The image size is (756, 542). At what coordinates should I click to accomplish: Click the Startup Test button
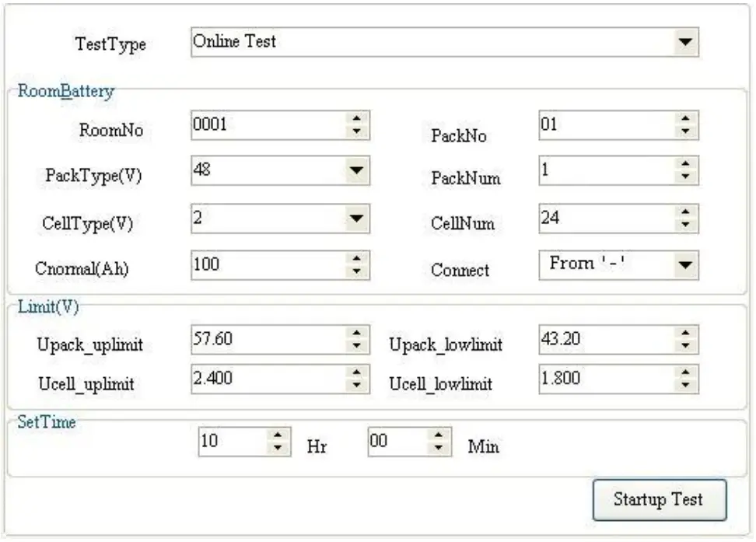(x=659, y=499)
